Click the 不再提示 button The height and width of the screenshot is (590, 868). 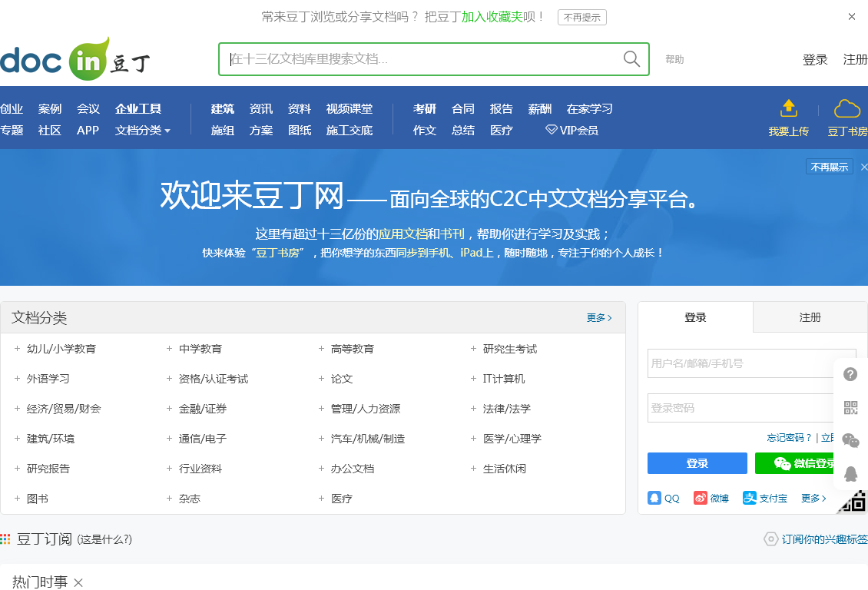click(x=581, y=17)
